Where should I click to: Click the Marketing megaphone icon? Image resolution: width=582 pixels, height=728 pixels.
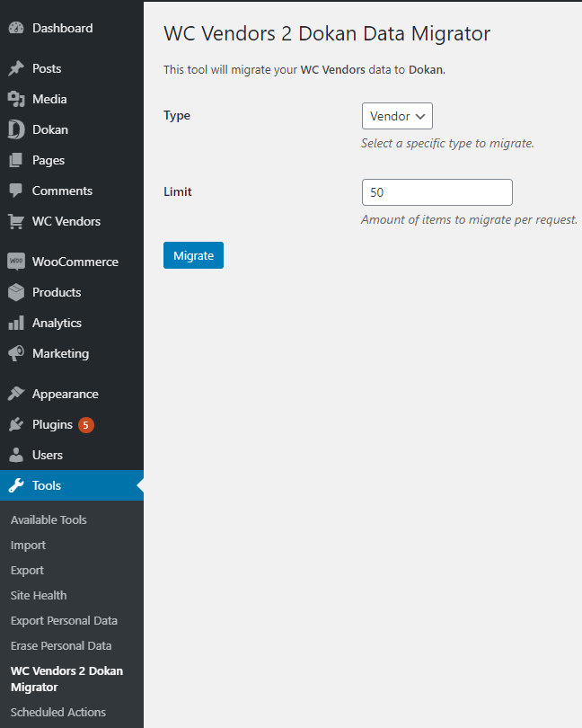point(16,353)
